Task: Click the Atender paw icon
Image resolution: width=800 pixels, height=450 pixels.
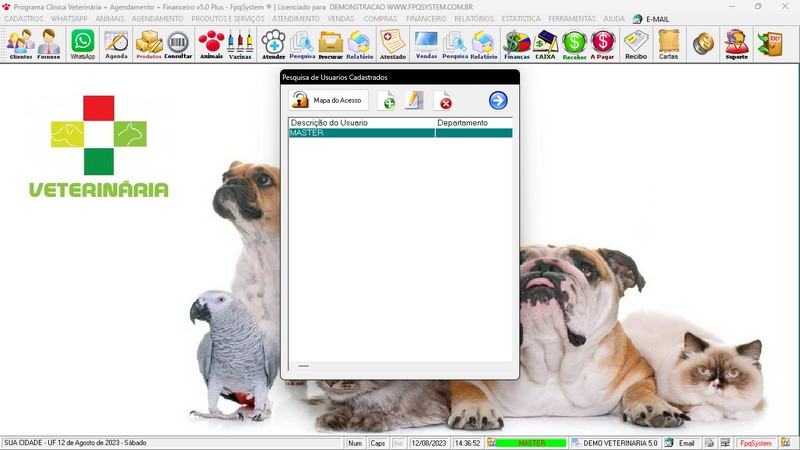Action: click(x=273, y=44)
